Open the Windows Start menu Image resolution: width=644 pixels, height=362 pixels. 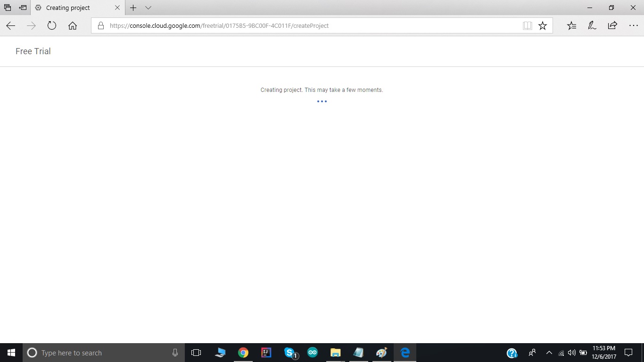[x=11, y=353]
